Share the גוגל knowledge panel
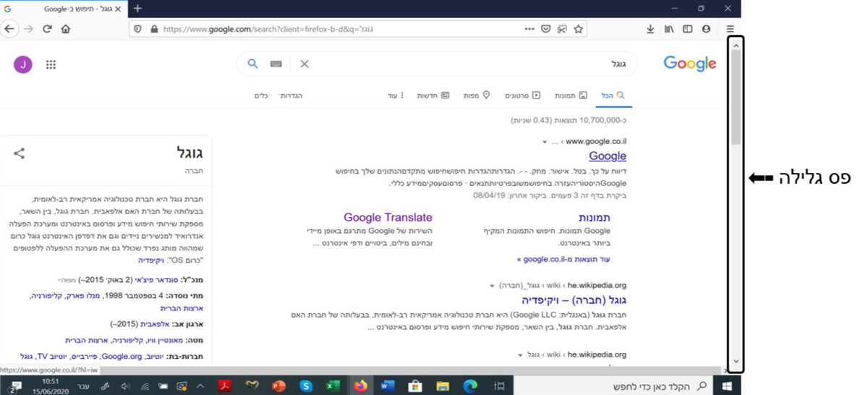Image resolution: width=868 pixels, height=395 pixels. (20, 153)
